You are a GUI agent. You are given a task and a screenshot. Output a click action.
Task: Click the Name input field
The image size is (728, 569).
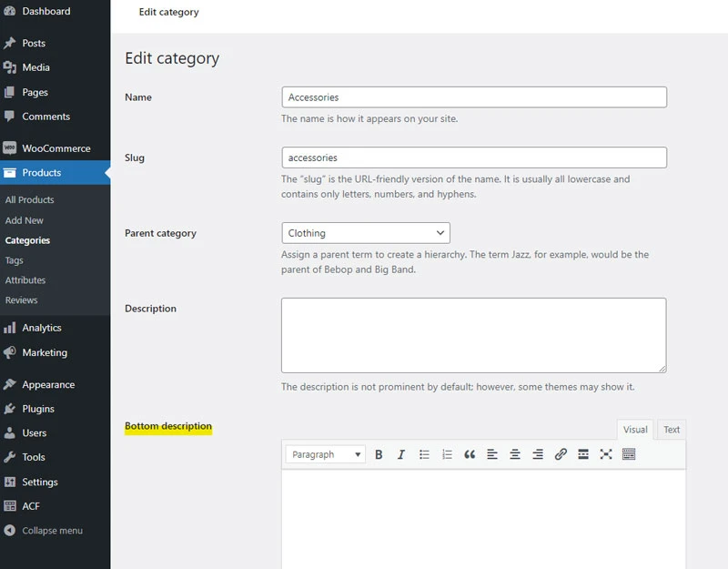473,97
